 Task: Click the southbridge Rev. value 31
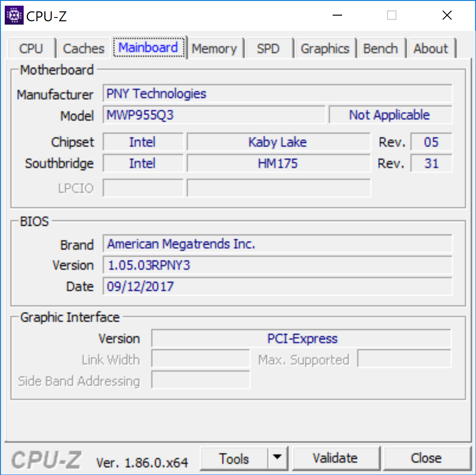click(x=432, y=163)
